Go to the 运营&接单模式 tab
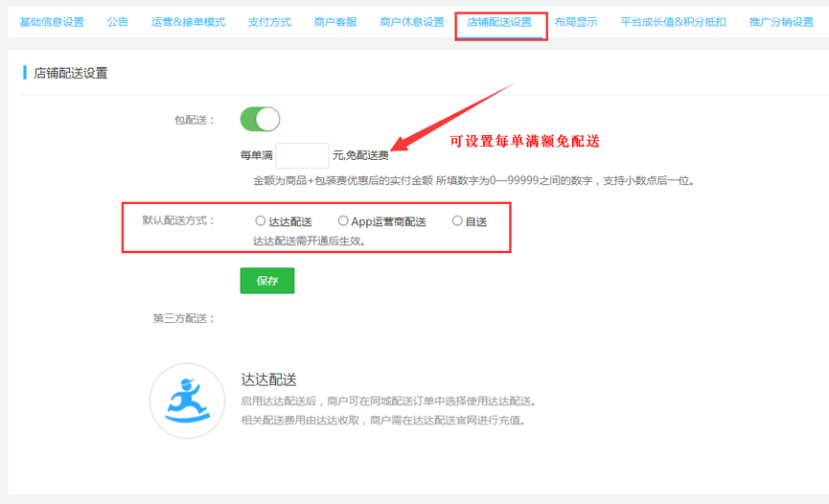The height and width of the screenshot is (504, 829). coord(188,22)
